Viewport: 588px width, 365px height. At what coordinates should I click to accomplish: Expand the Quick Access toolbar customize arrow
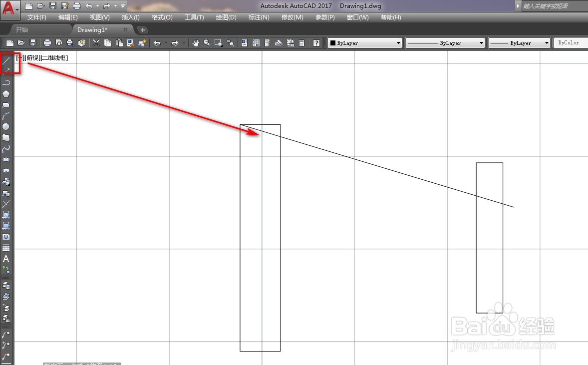coord(123,5)
